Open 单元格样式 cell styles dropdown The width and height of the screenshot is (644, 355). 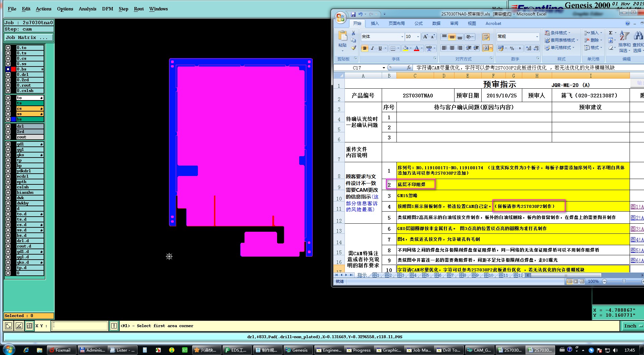(x=559, y=48)
